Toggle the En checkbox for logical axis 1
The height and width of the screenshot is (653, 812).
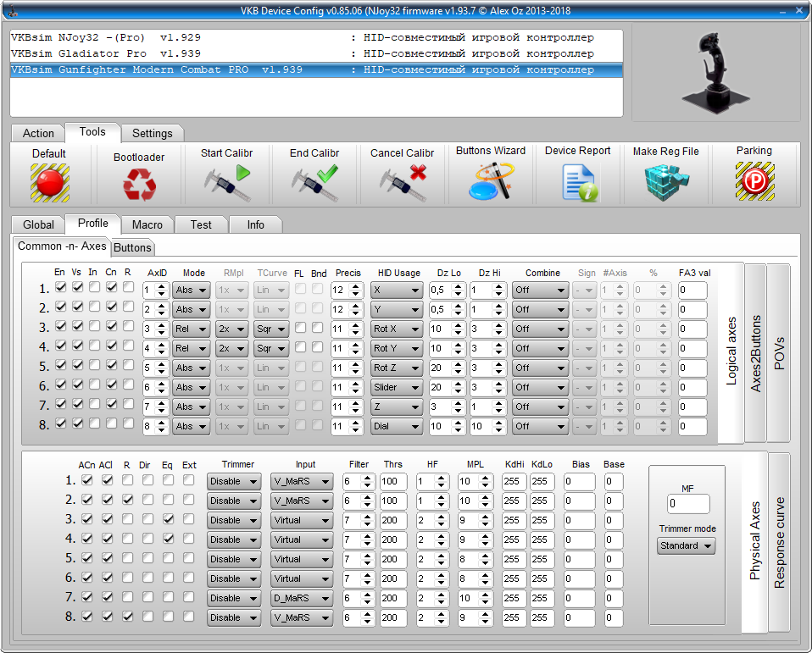click(x=60, y=288)
